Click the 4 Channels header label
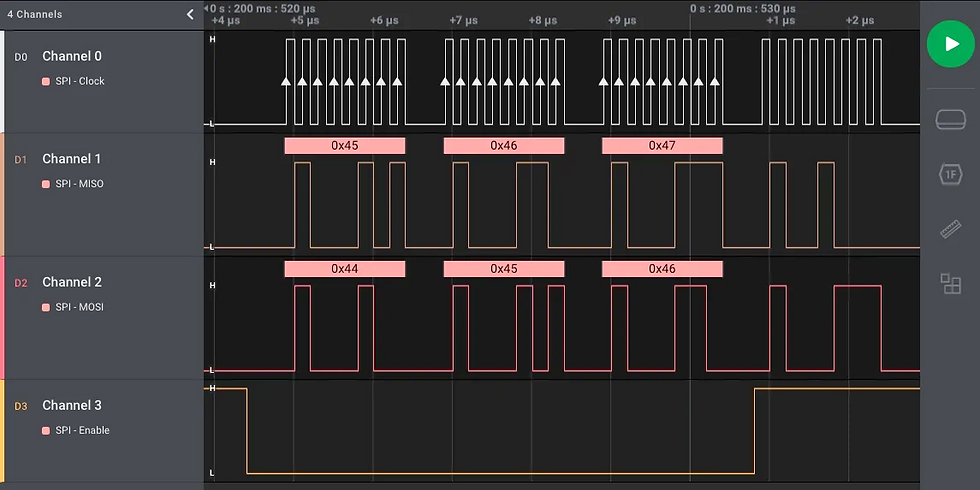Image resolution: width=980 pixels, height=490 pixels. click(35, 14)
